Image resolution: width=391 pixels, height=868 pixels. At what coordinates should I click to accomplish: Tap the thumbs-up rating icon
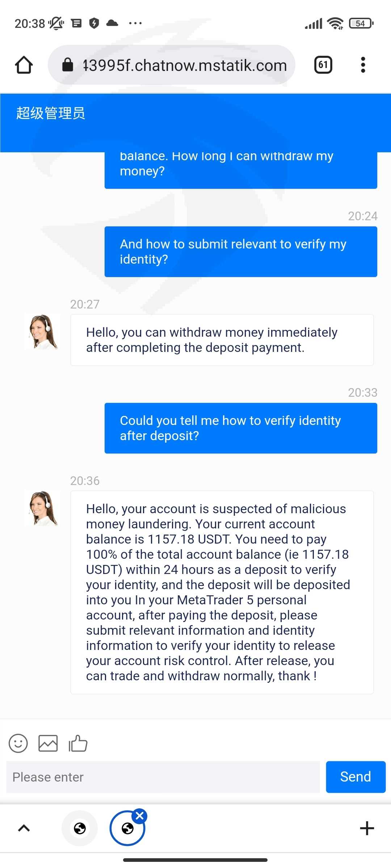point(78,744)
